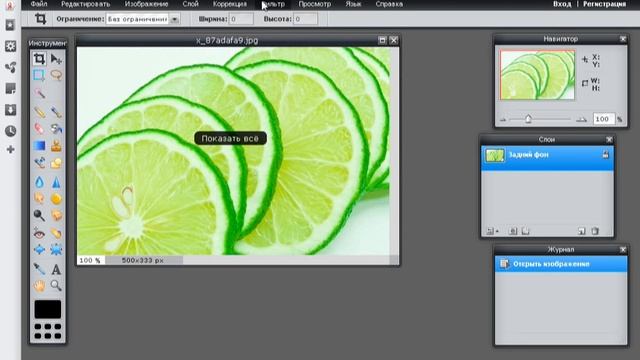Select the Paint Bucket tool
The width and height of the screenshot is (640, 360).
click(56, 129)
